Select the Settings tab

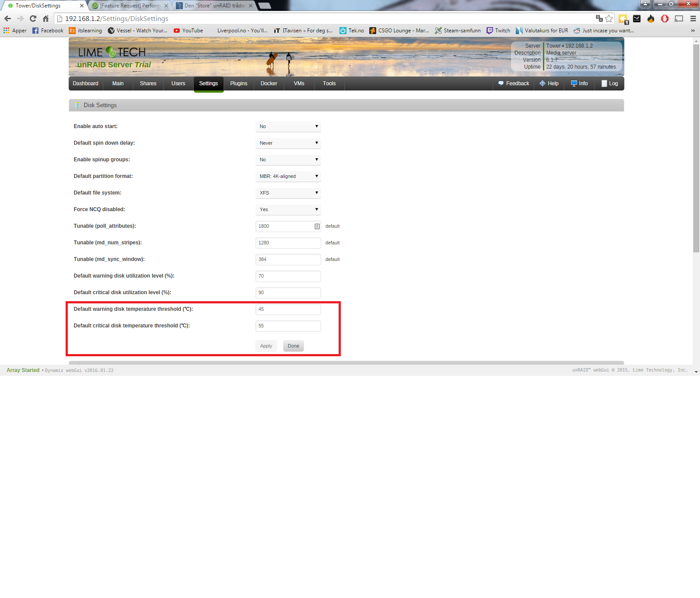[x=208, y=83]
